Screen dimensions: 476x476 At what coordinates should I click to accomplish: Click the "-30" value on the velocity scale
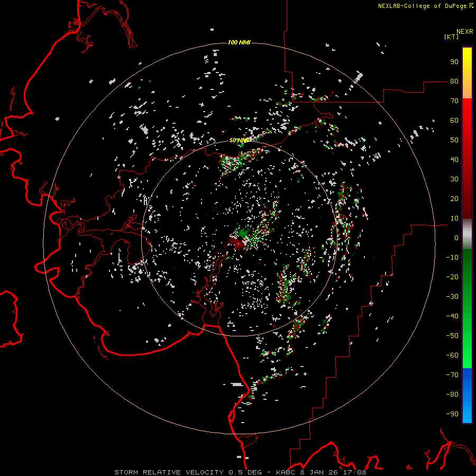point(452,297)
